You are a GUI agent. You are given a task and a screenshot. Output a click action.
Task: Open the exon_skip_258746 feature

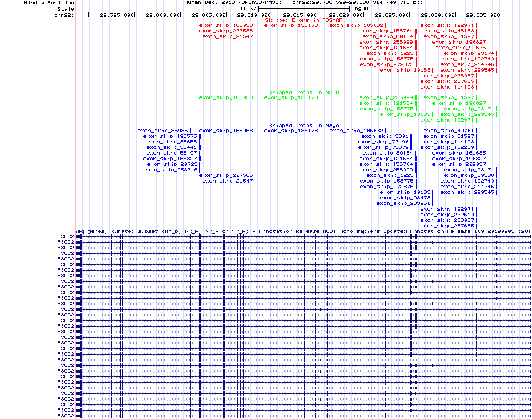171,170
